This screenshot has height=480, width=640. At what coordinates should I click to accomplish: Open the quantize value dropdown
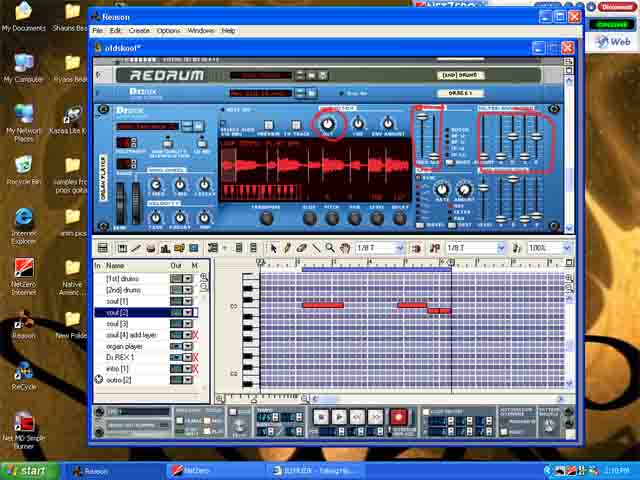click(x=500, y=248)
